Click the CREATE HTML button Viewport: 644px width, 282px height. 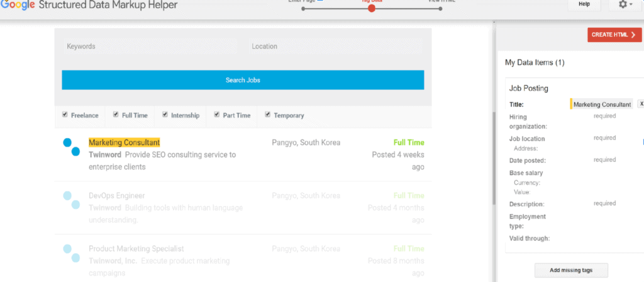pyautogui.click(x=614, y=35)
